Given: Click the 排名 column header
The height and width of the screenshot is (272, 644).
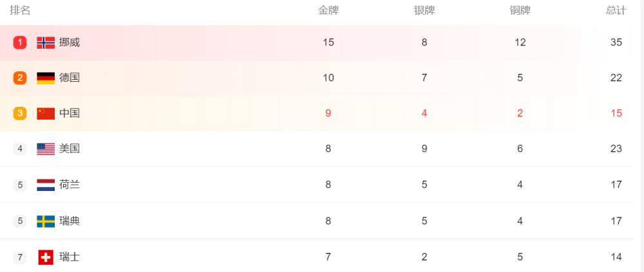Looking at the screenshot, I should 20,11.
